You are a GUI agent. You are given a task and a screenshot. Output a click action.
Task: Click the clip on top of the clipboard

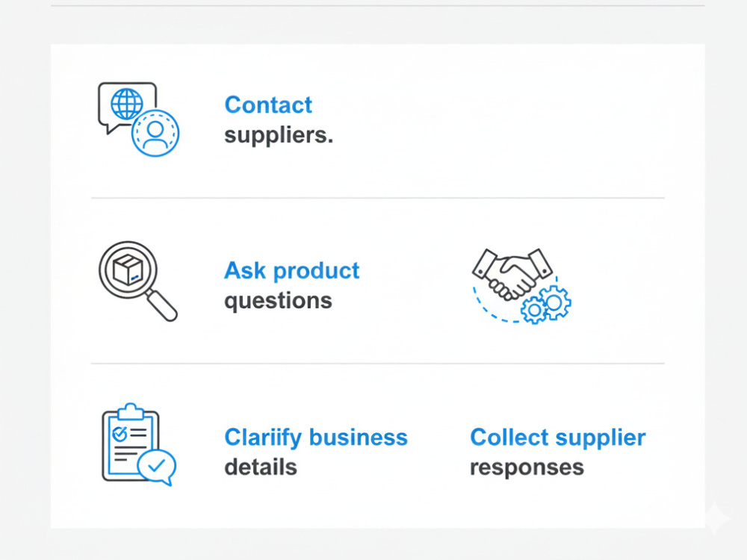(x=131, y=411)
